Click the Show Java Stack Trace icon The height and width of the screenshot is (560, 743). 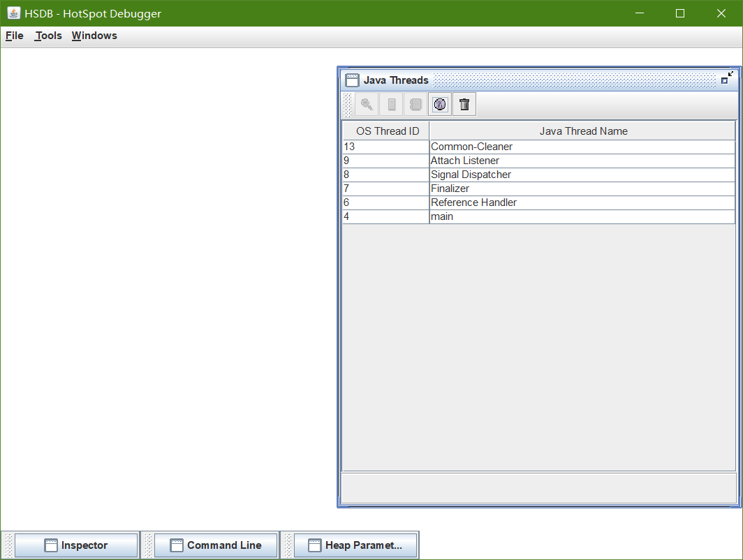point(415,104)
